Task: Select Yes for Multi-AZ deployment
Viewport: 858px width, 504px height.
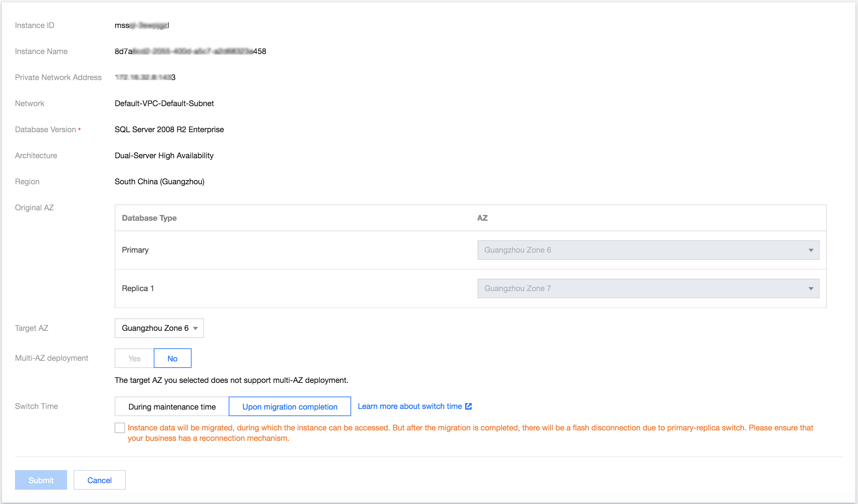Action: click(135, 358)
